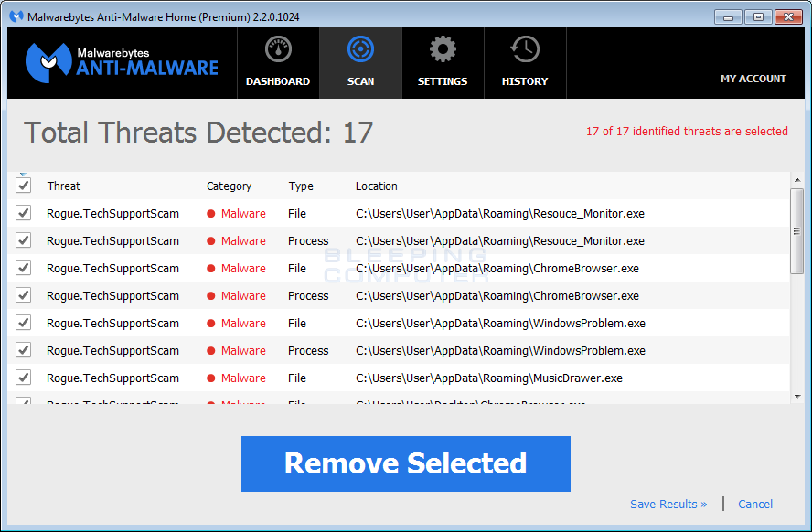Open the Settings gear icon
Viewport: 812px width, 532px height.
(443, 49)
